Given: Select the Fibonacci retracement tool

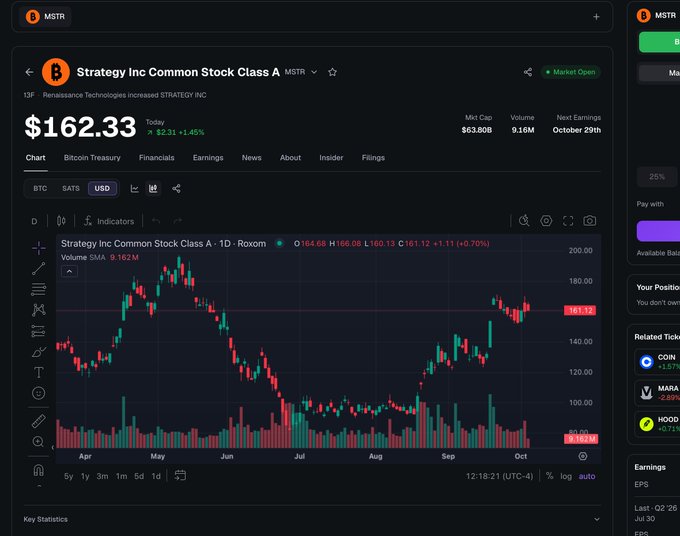Looking at the screenshot, I should pyautogui.click(x=39, y=289).
